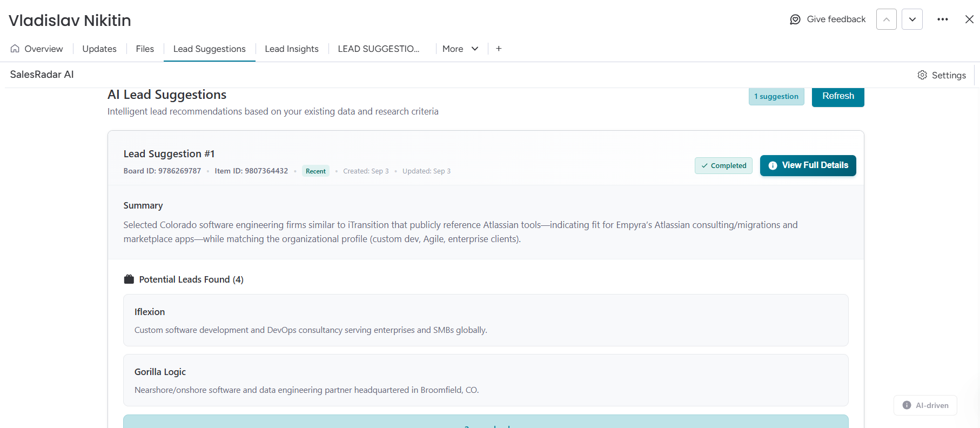The height and width of the screenshot is (428, 980).
Task: Close the item panel with X
Action: [969, 19]
